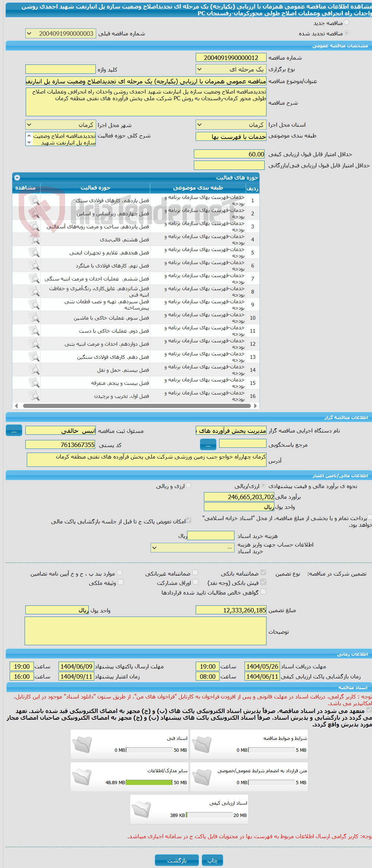
Task: Click the اسناد ارزیابی کیفی size bar
Action: tap(209, 815)
